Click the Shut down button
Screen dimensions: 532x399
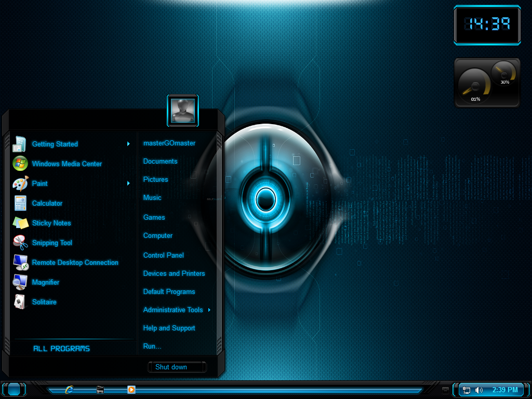[177, 367]
